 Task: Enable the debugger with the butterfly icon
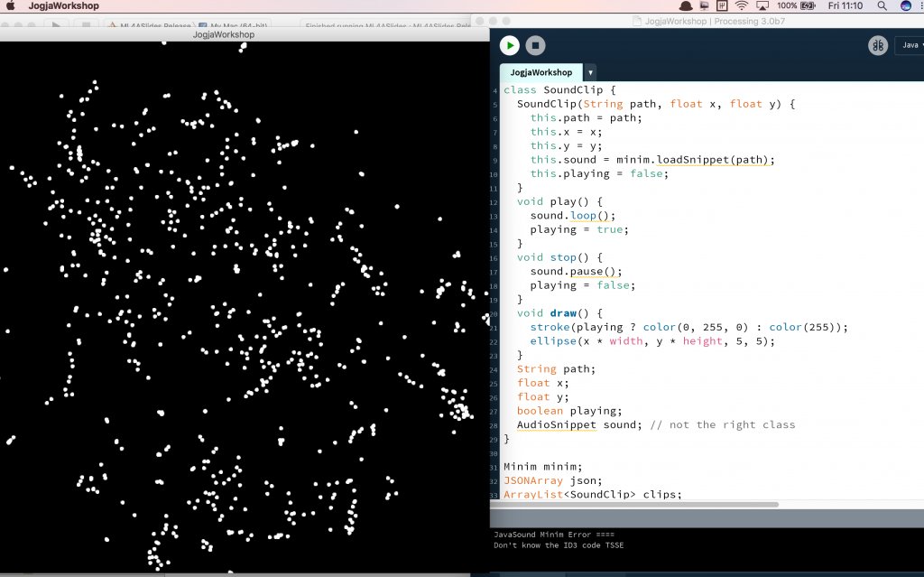(x=877, y=44)
